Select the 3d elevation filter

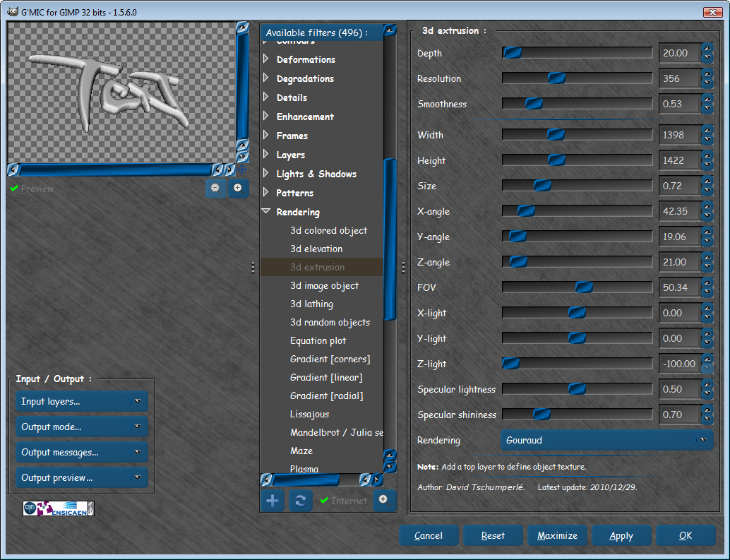click(x=316, y=249)
